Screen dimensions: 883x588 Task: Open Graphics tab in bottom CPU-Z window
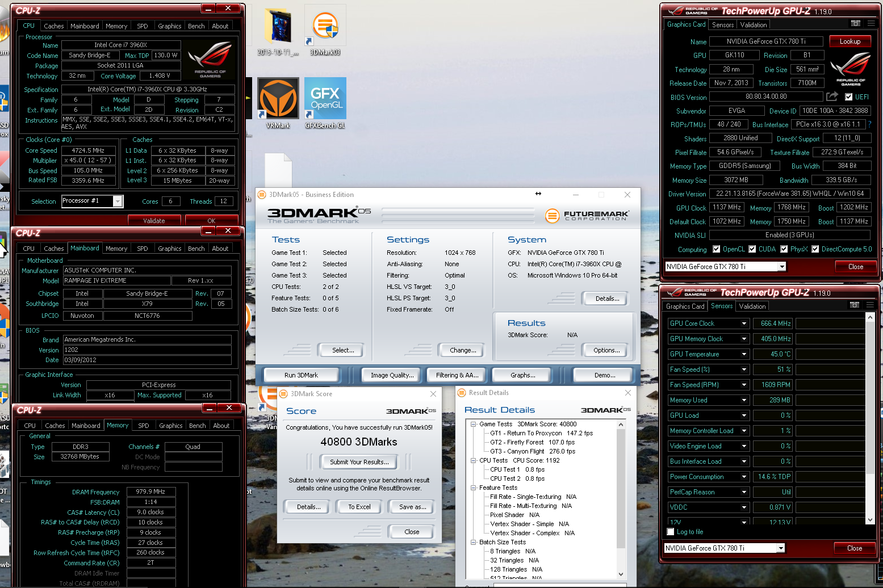click(171, 426)
